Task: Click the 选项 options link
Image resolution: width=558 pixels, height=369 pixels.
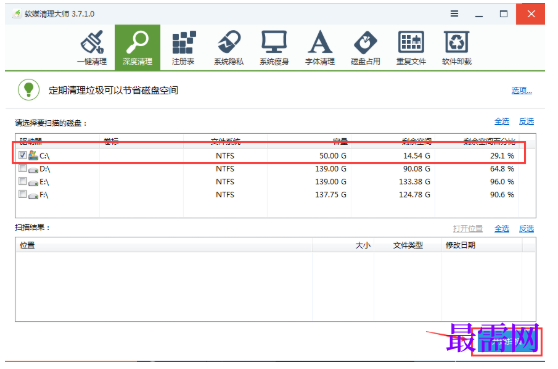Action: 522,91
